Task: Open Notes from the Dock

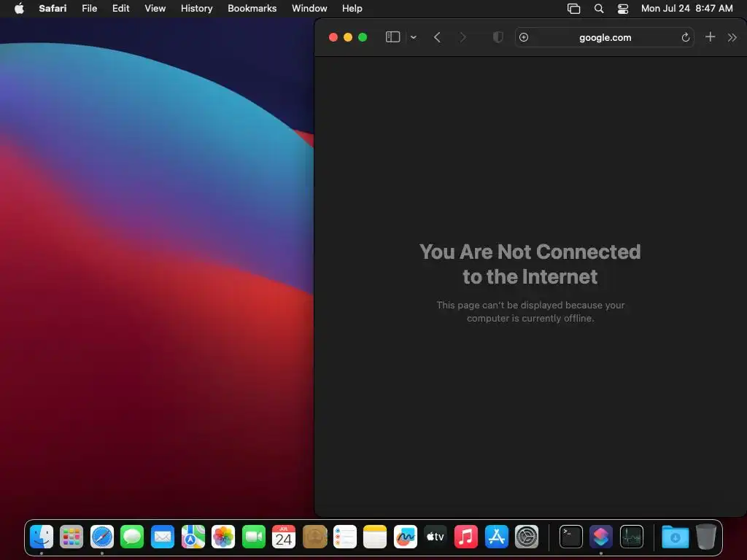Action: pyautogui.click(x=375, y=537)
